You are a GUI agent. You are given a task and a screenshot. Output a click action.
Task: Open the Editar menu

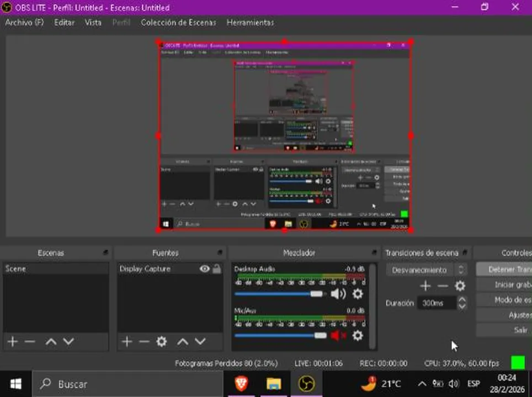(x=64, y=23)
